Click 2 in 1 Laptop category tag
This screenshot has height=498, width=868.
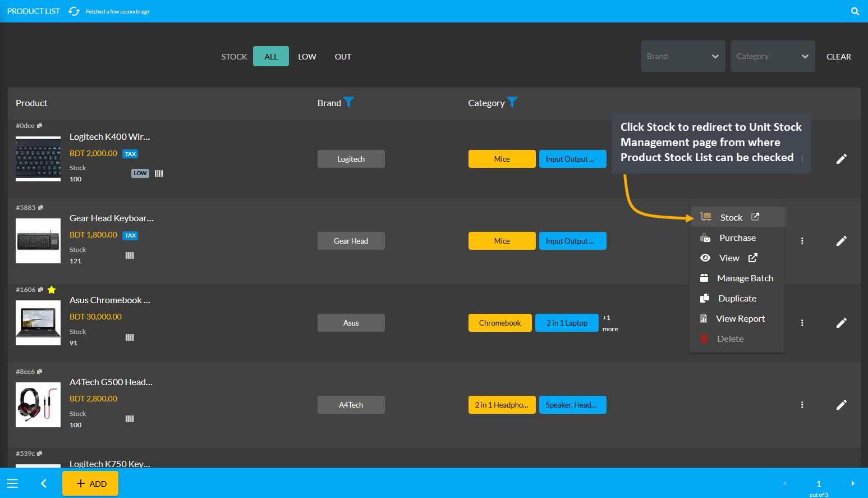(x=567, y=323)
